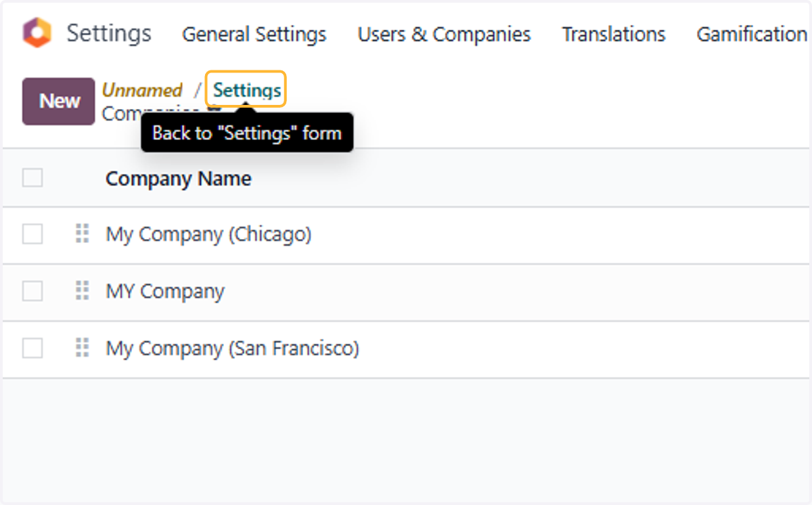This screenshot has height=505, width=812.
Task: Sort by Company Name column header
Action: (x=179, y=179)
